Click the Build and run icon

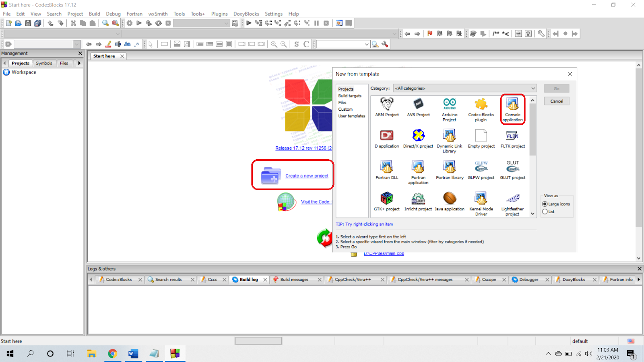[149, 23]
